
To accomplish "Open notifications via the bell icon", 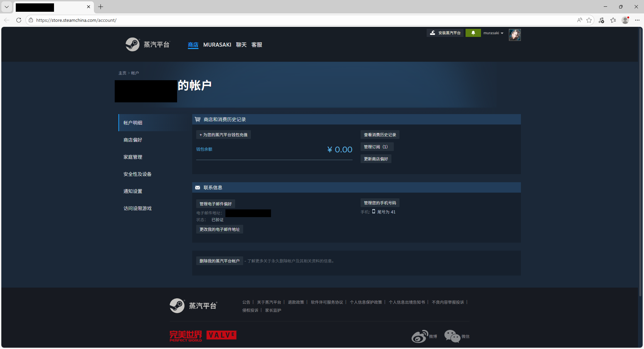I will point(473,33).
